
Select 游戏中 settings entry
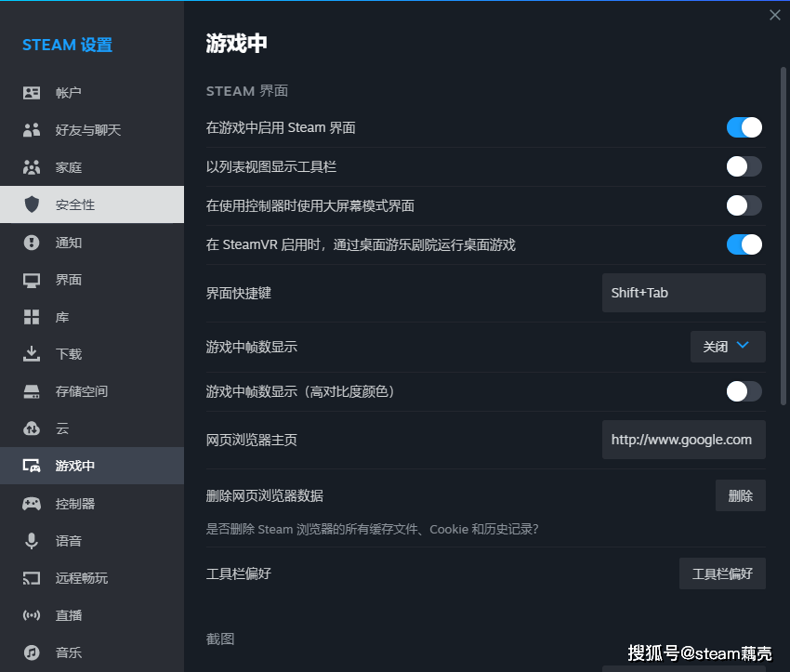tap(92, 466)
